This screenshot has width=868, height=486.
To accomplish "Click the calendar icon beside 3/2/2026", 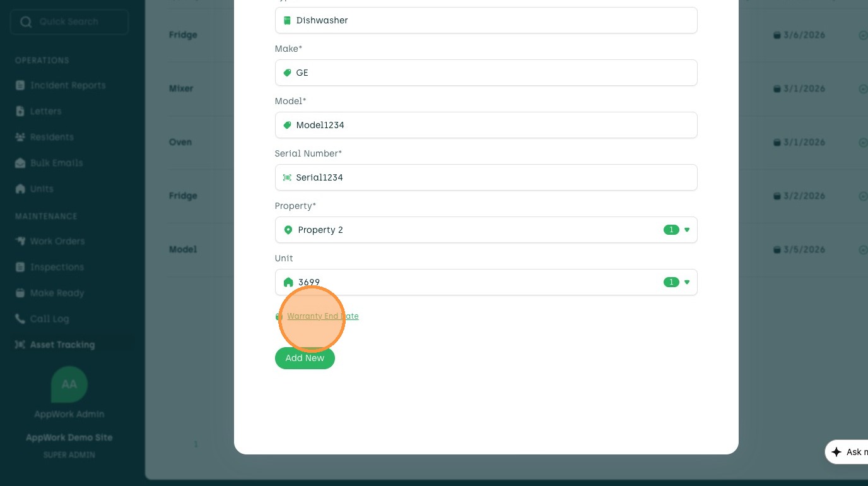I will tap(777, 196).
